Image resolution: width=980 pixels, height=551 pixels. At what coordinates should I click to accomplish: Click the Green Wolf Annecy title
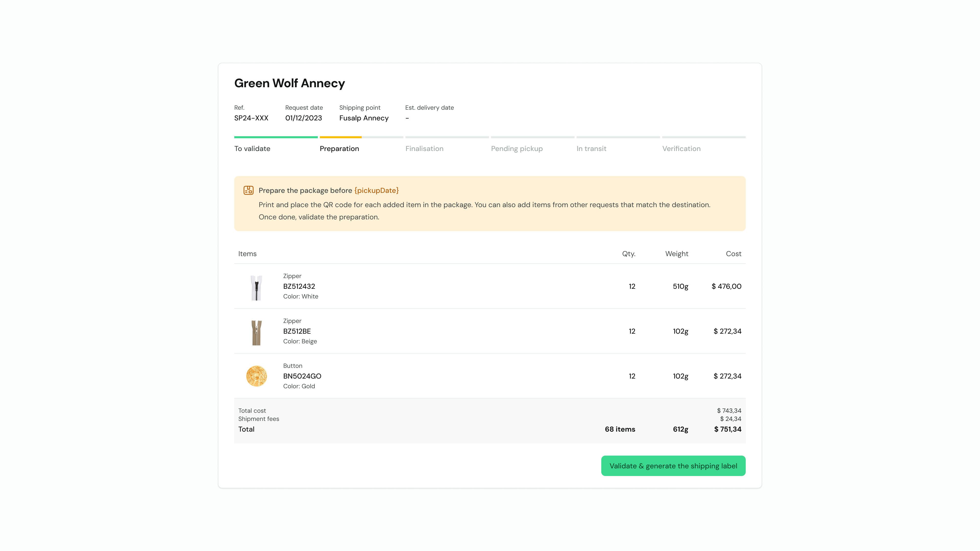[289, 83]
